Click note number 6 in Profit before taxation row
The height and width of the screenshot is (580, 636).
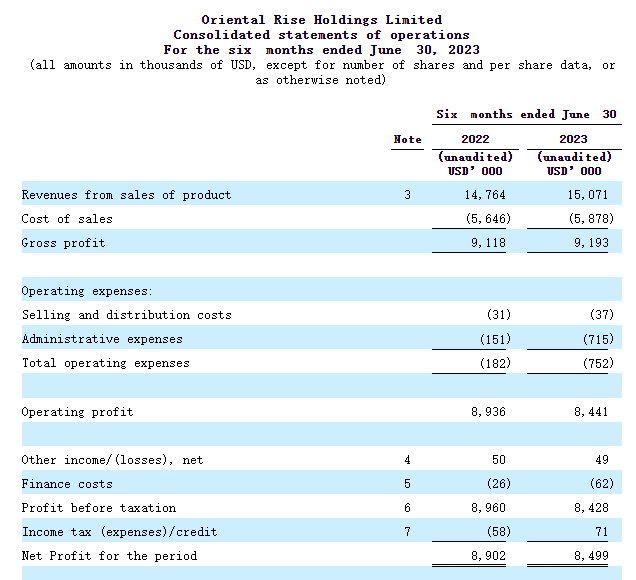(x=407, y=508)
